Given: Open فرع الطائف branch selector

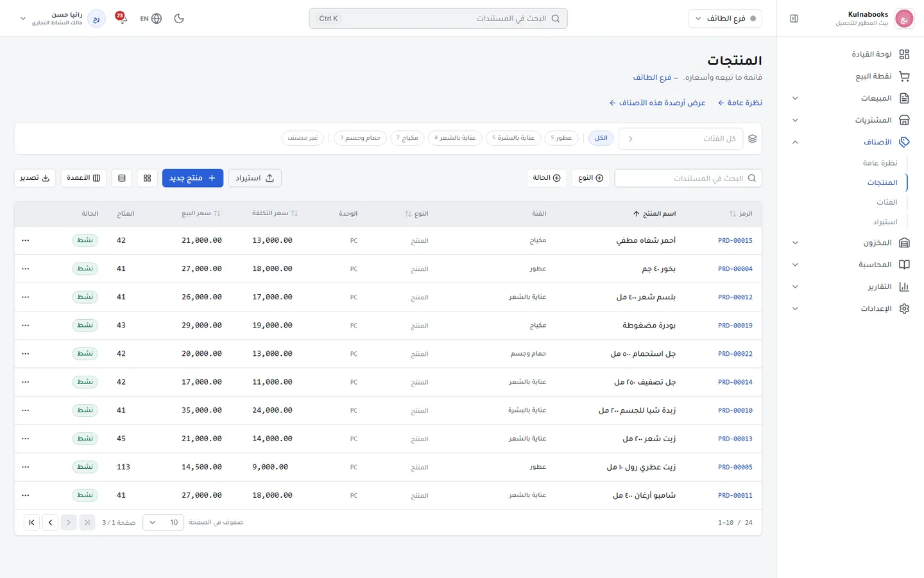Looking at the screenshot, I should click(x=725, y=19).
